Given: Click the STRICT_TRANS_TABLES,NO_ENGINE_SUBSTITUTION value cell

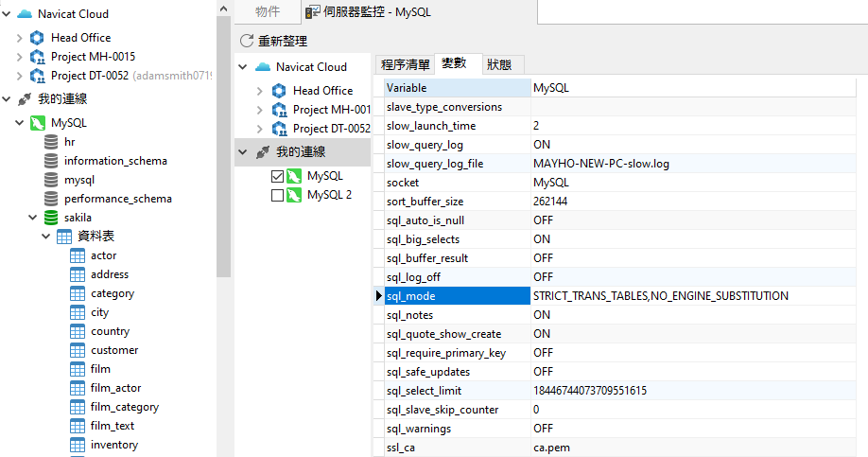Looking at the screenshot, I should point(693,296).
